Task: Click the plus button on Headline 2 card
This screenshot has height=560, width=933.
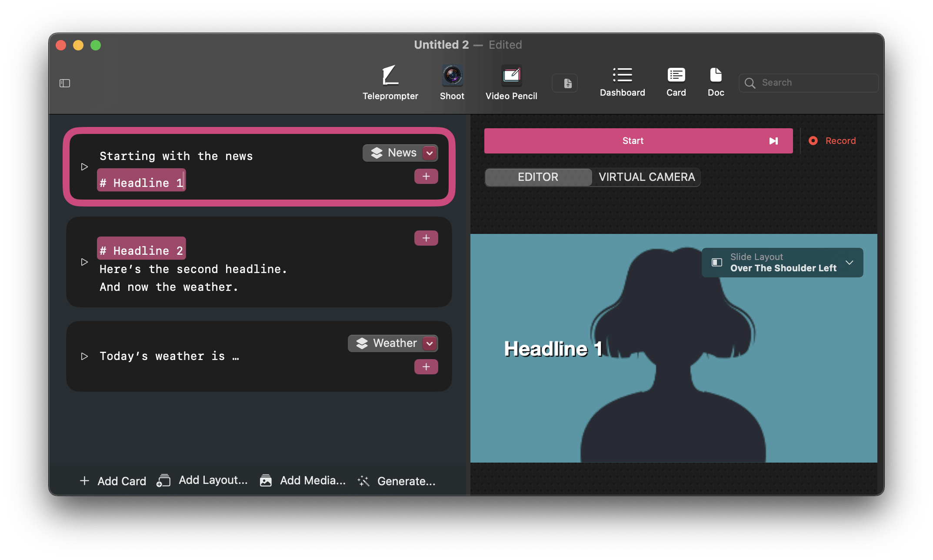Action: 426,238
